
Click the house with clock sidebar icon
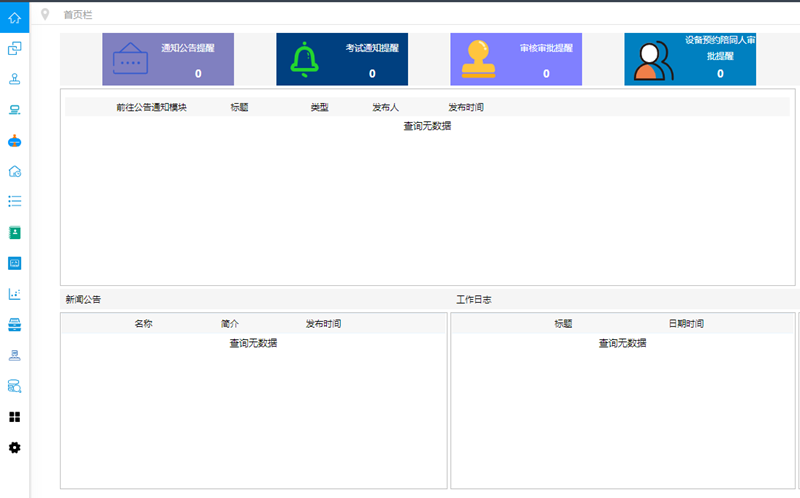[14, 171]
